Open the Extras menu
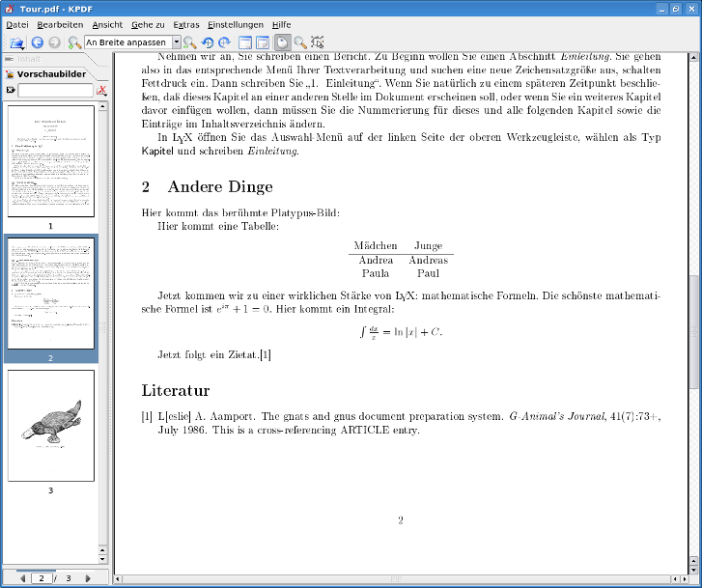The image size is (702, 588). (x=186, y=25)
